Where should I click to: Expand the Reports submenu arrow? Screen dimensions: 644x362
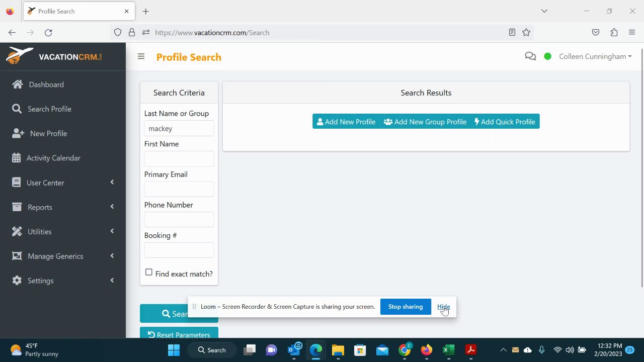pos(112,207)
